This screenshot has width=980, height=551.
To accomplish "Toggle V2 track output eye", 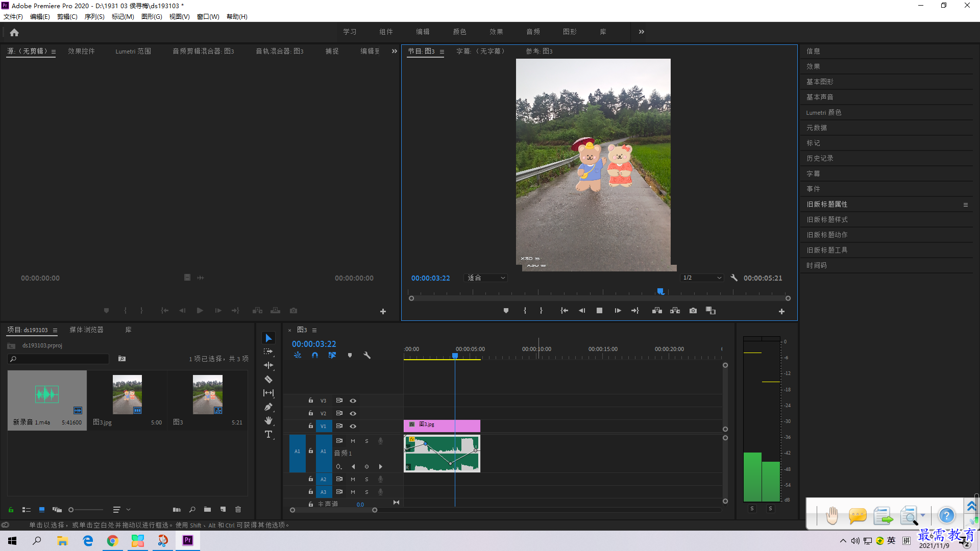I will point(353,413).
